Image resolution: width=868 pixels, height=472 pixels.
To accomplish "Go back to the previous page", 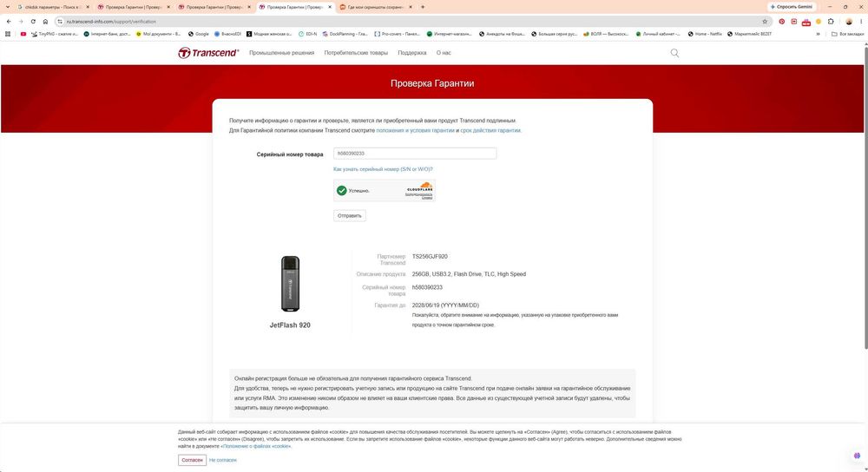I will (9, 22).
